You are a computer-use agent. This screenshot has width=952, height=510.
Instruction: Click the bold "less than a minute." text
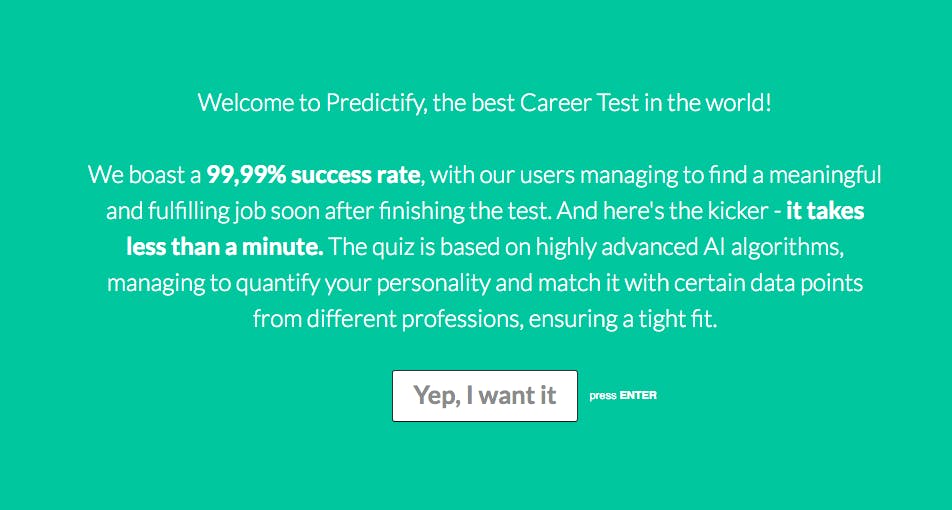coord(225,247)
